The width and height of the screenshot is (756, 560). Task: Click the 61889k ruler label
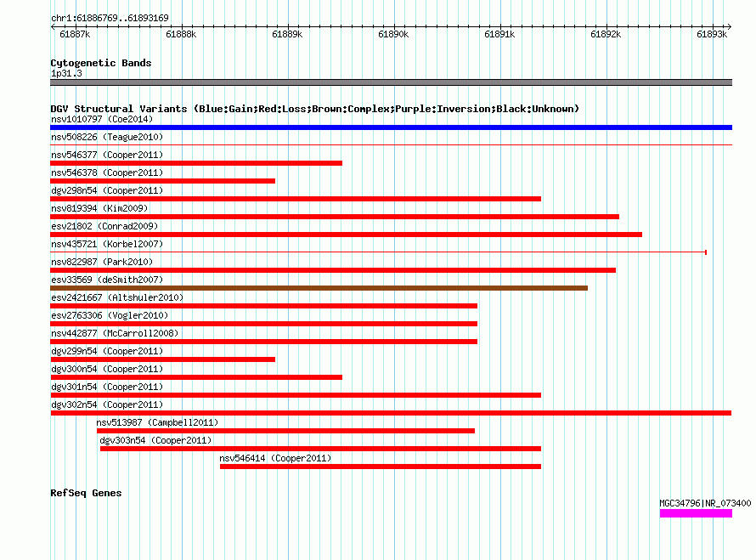pos(287,34)
